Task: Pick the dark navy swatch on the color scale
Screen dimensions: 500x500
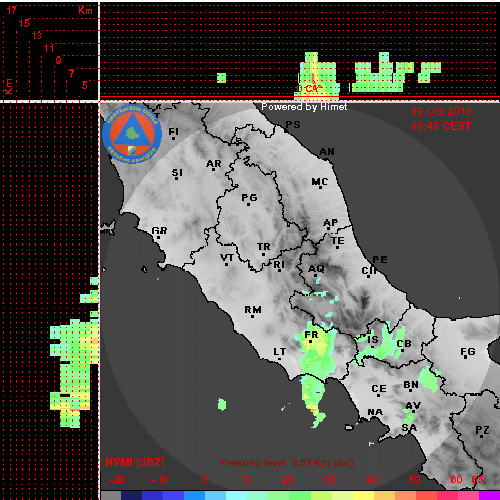Action: pos(131,495)
